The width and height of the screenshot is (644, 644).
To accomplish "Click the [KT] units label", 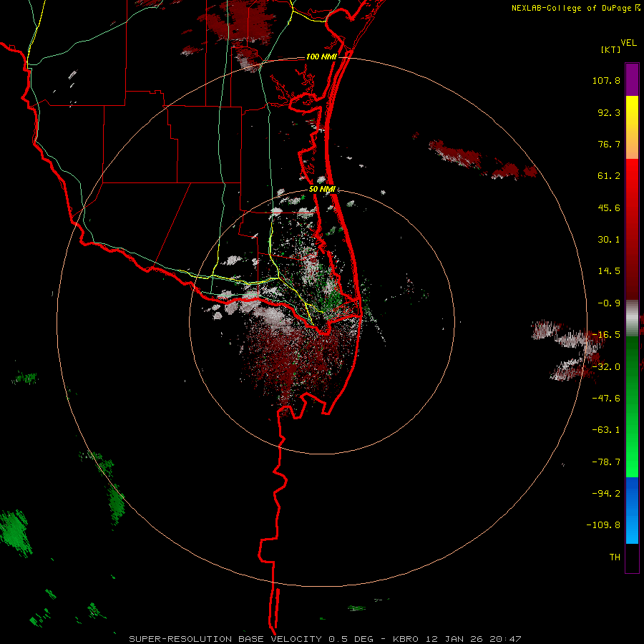I will pyautogui.click(x=611, y=49).
